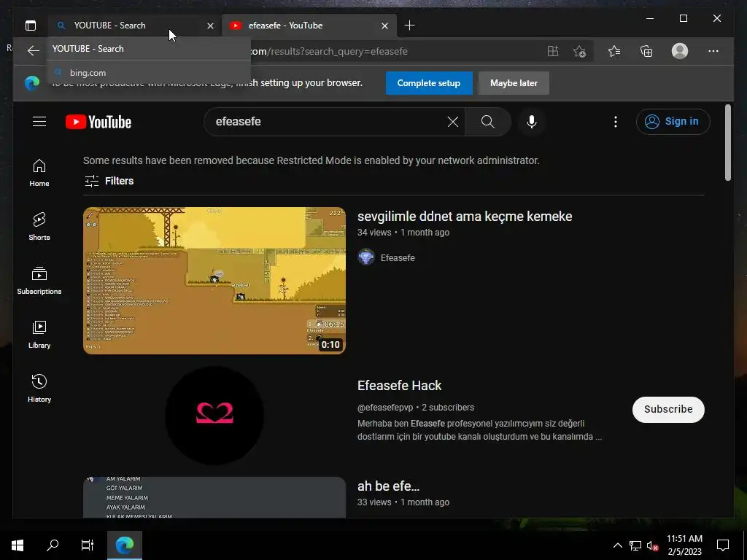
Task: Open the Efeasefe Hack channel title
Action: tap(399, 385)
